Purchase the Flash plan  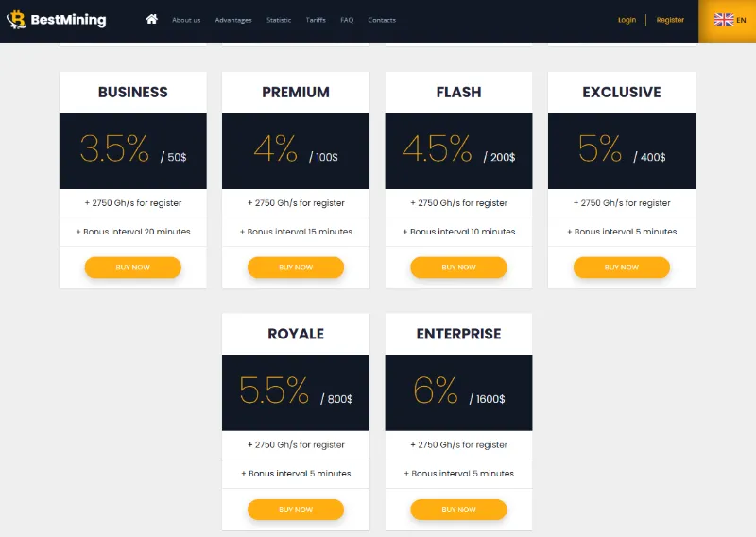(458, 268)
